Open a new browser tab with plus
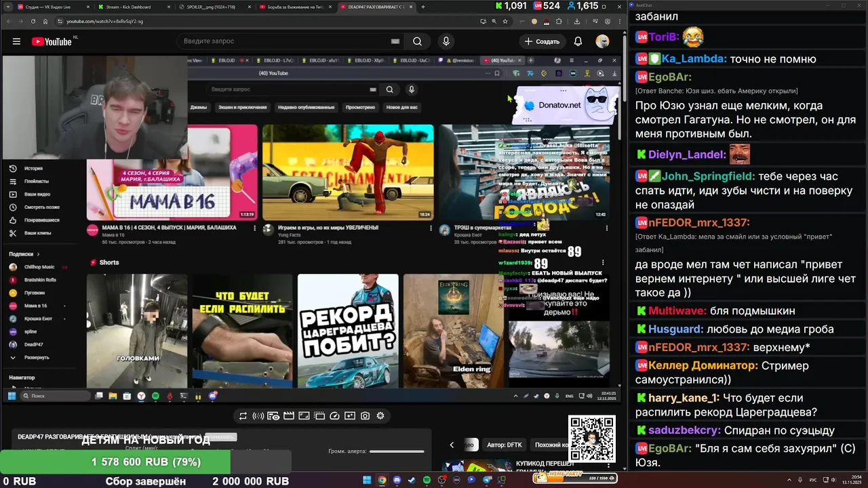The image size is (868, 488). pyautogui.click(x=423, y=7)
